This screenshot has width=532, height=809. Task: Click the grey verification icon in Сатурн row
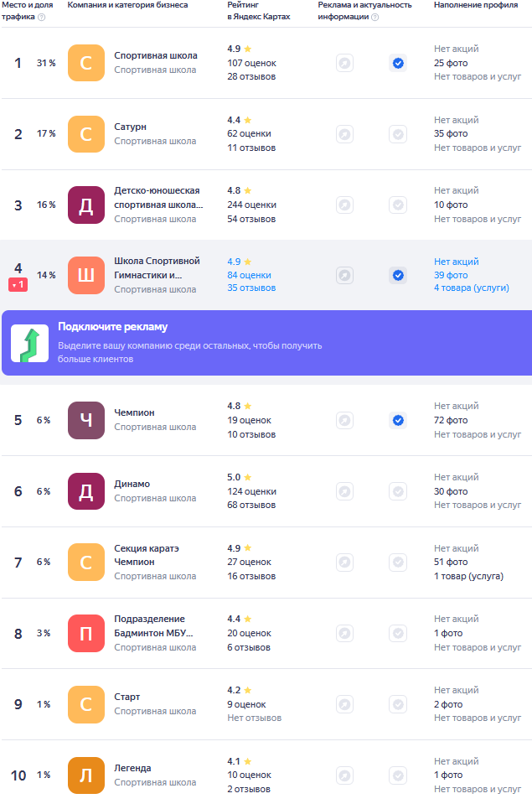[x=398, y=134]
